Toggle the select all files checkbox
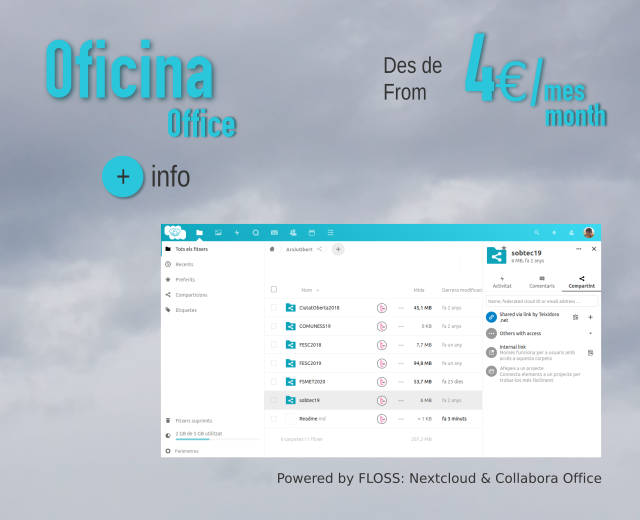The height and width of the screenshot is (520, 640). click(x=274, y=289)
